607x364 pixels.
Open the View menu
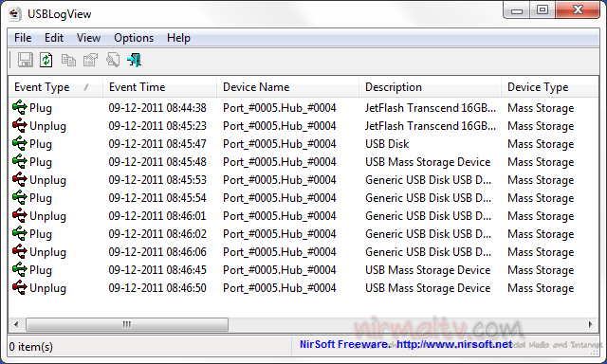88,38
